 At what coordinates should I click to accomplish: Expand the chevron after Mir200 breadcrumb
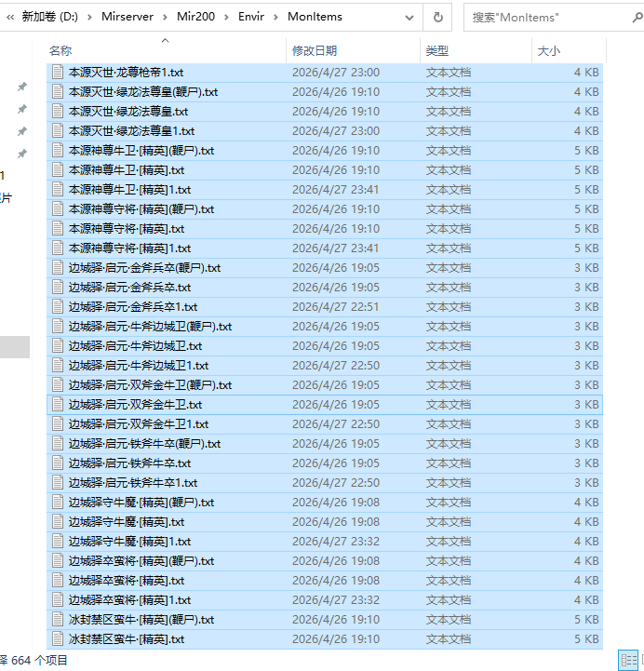[x=226, y=17]
